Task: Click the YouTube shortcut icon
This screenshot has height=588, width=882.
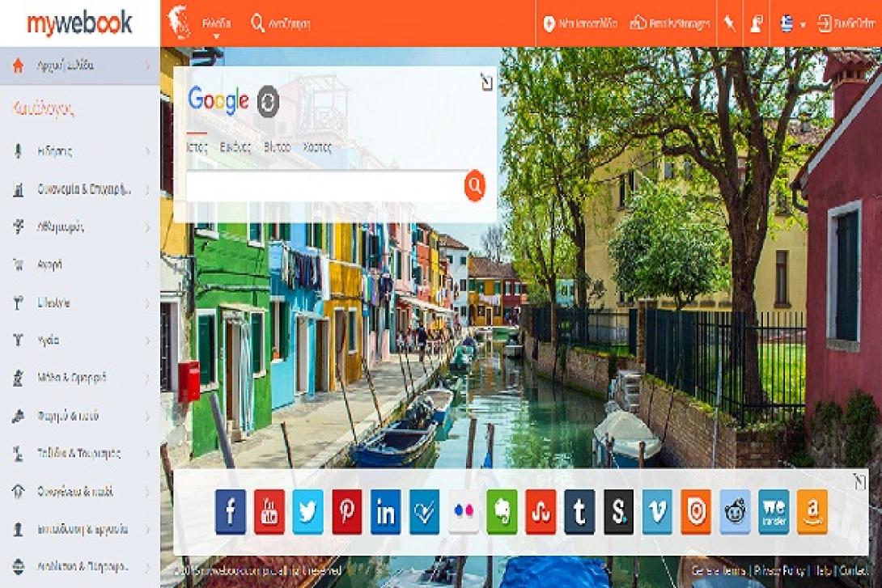Action: click(x=269, y=512)
